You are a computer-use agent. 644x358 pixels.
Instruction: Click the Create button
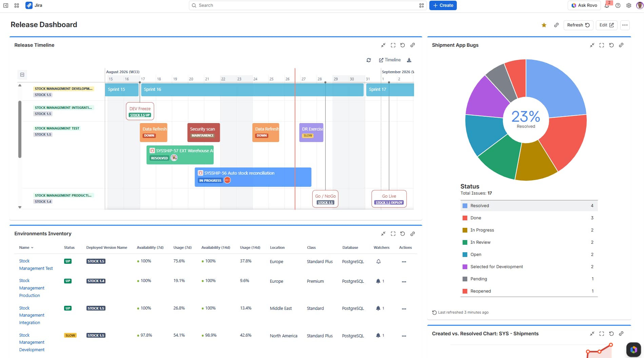[x=443, y=5]
